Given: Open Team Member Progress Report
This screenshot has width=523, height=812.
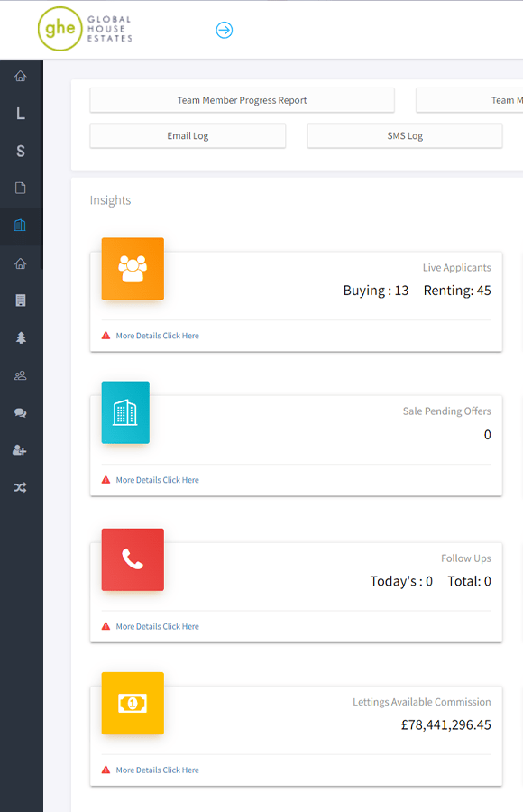Looking at the screenshot, I should [242, 100].
